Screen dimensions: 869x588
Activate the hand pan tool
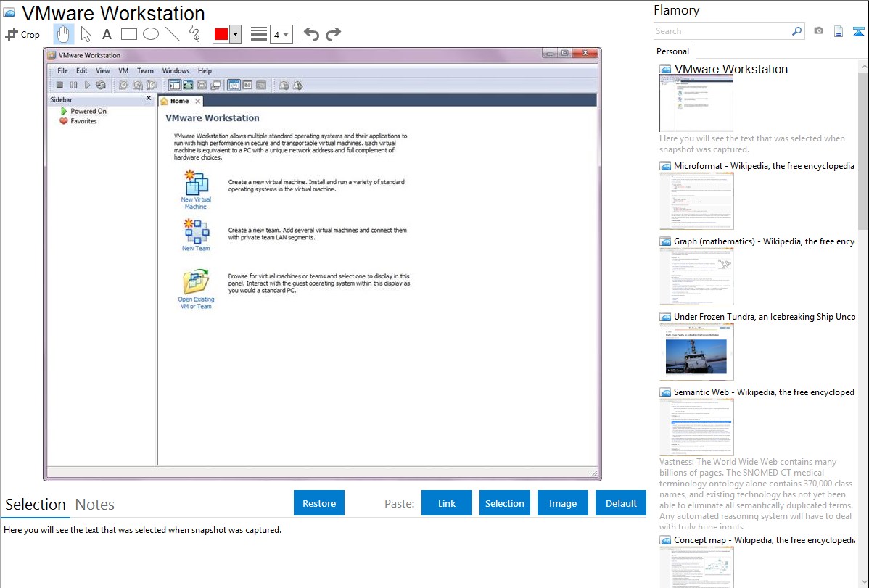click(63, 34)
